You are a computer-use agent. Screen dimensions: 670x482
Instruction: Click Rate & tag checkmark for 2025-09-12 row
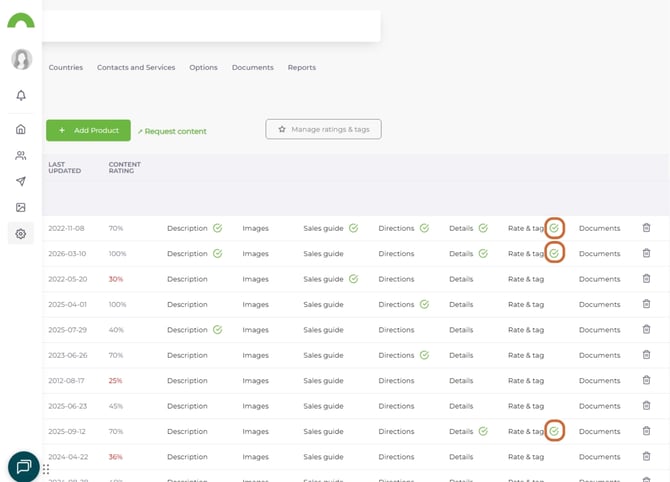(x=554, y=431)
